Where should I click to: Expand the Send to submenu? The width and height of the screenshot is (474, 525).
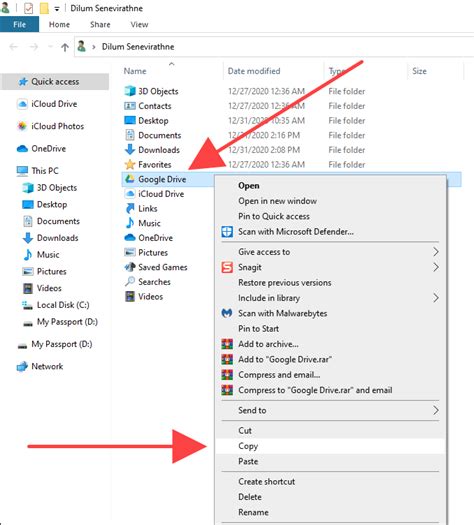[436, 410]
